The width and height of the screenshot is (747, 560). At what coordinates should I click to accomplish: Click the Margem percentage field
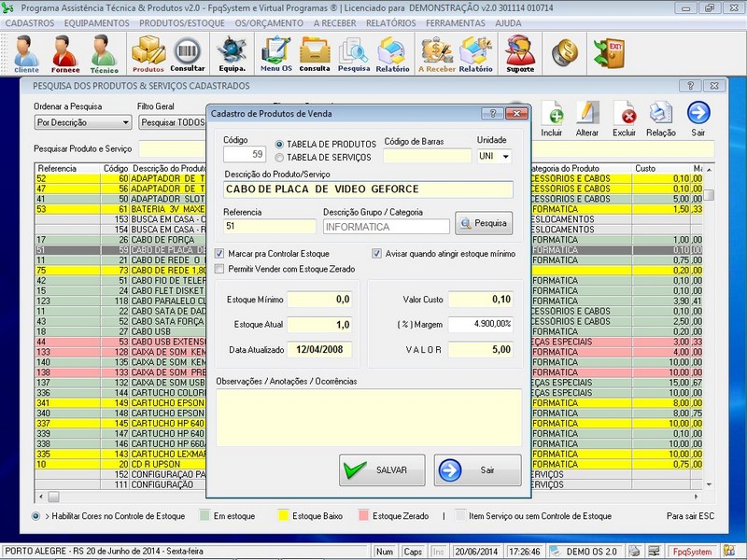481,324
